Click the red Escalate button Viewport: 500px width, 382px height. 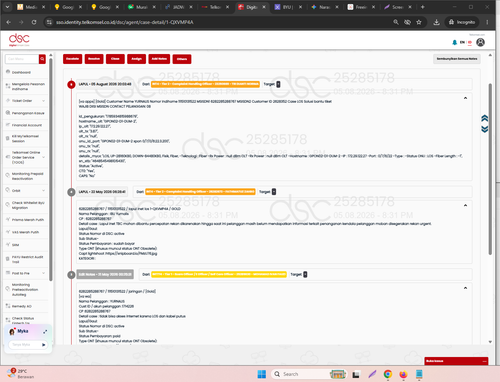72,59
